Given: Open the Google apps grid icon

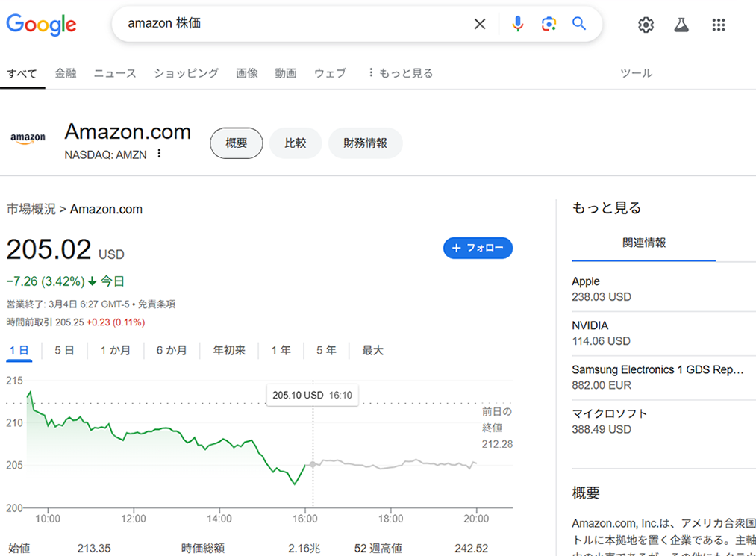Looking at the screenshot, I should tap(719, 25).
